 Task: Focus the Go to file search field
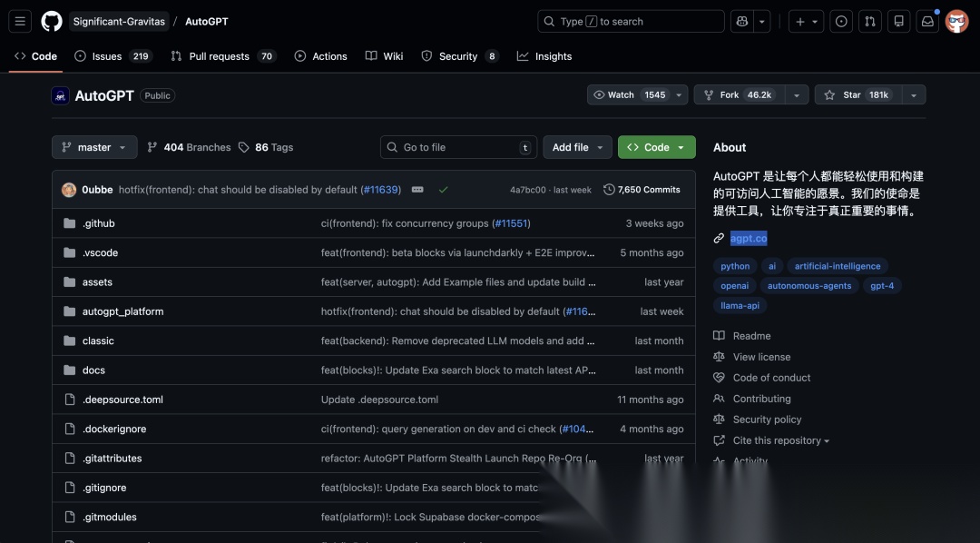pyautogui.click(x=458, y=147)
